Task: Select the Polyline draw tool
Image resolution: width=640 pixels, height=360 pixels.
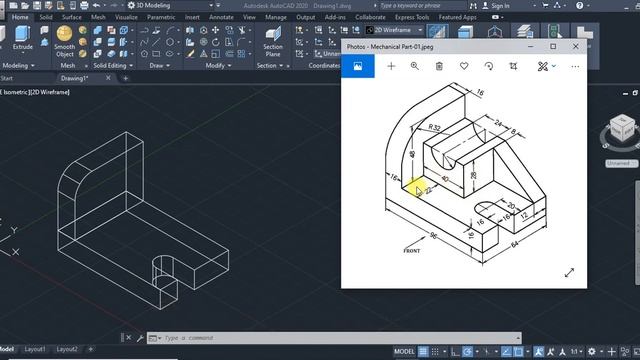Action: (144, 31)
